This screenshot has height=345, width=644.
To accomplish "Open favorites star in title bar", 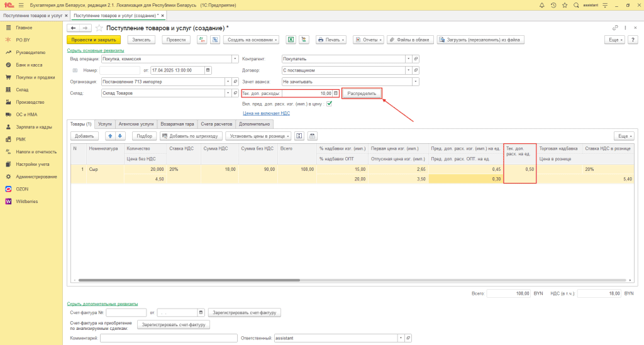I will [565, 5].
